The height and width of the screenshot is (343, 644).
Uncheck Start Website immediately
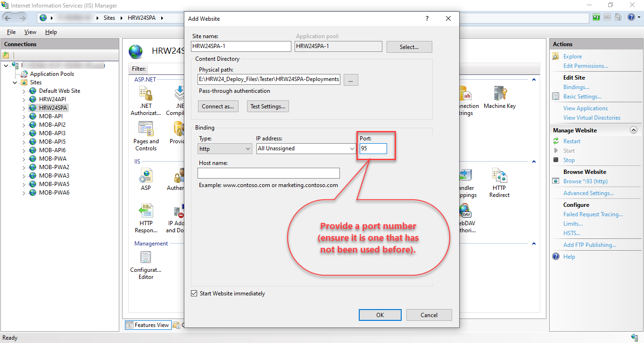coord(194,293)
